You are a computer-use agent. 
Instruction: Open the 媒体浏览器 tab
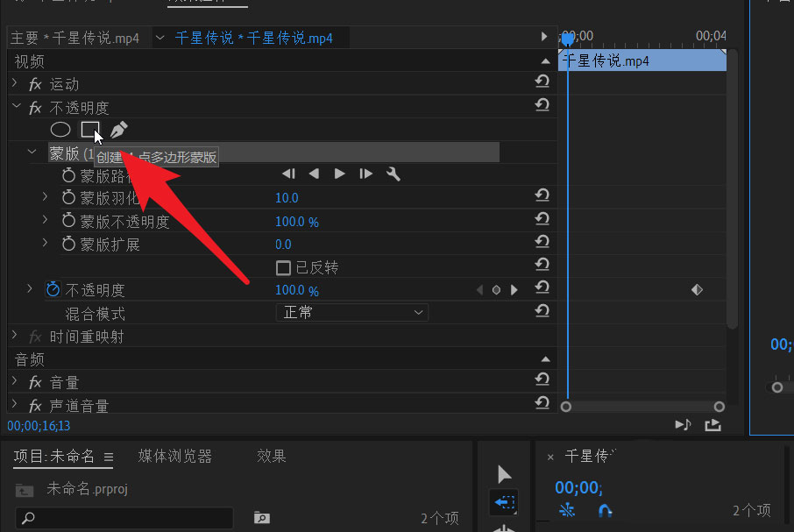(x=174, y=456)
